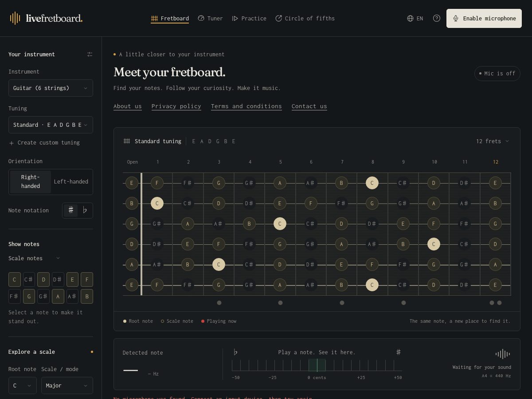Click fret number 12 header

point(496,162)
